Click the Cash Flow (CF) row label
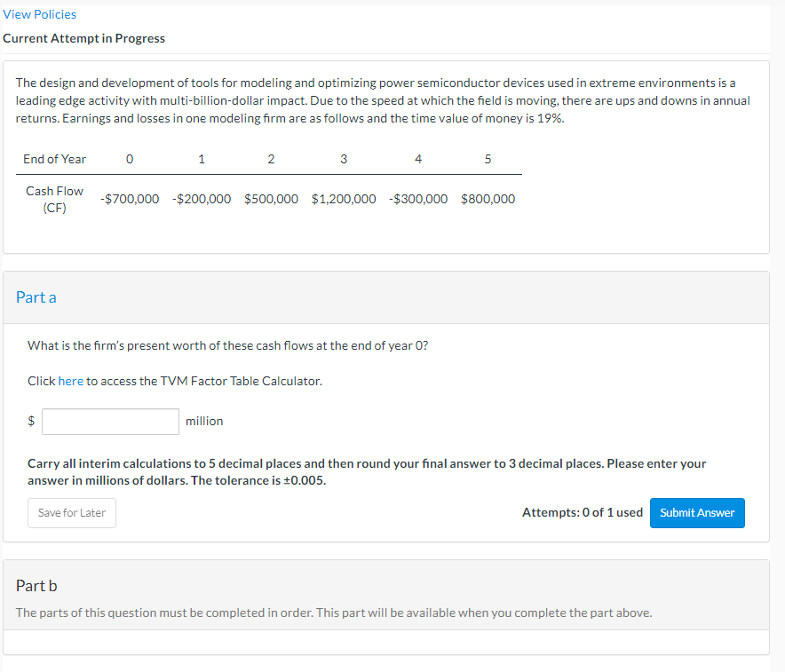The width and height of the screenshot is (785, 672). coord(54,199)
